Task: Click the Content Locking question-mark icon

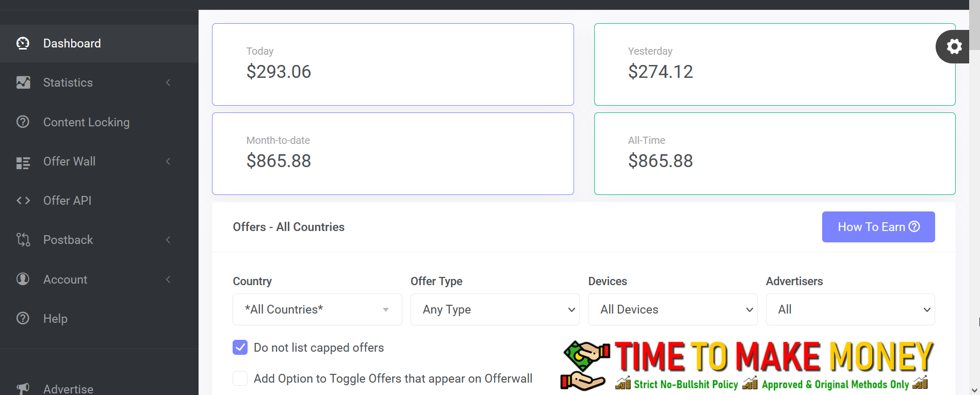Action: pyautogui.click(x=23, y=122)
